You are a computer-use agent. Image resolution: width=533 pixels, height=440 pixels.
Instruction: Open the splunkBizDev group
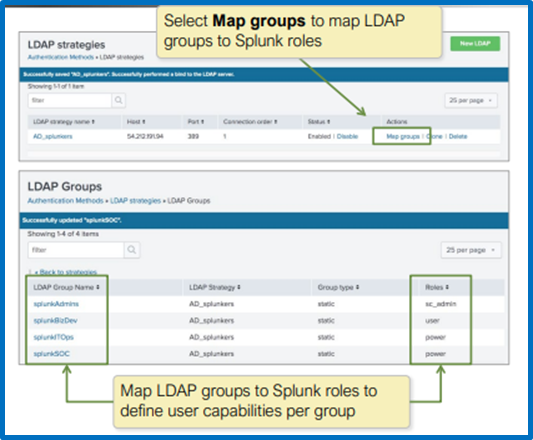coord(55,321)
